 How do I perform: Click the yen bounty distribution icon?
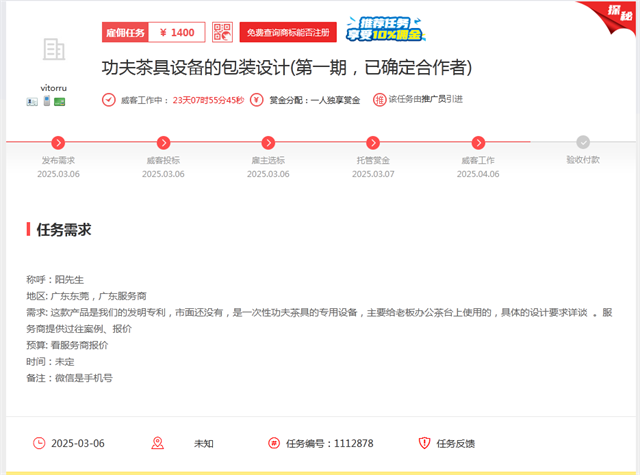tap(257, 100)
